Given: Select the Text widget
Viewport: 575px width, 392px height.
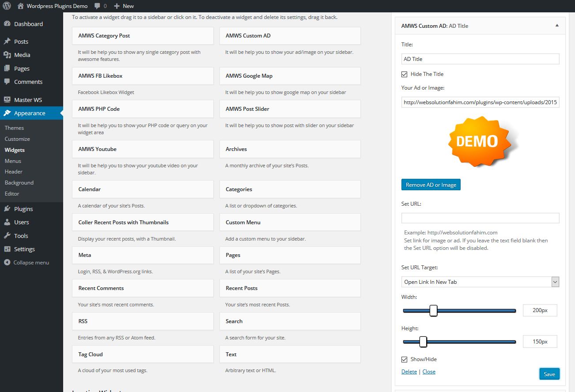Looking at the screenshot, I should coord(290,354).
